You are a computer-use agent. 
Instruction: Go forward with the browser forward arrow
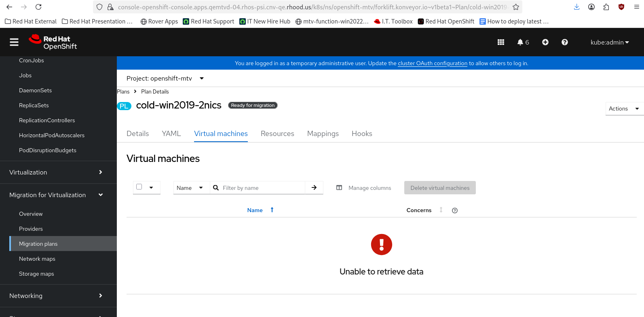pyautogui.click(x=24, y=7)
